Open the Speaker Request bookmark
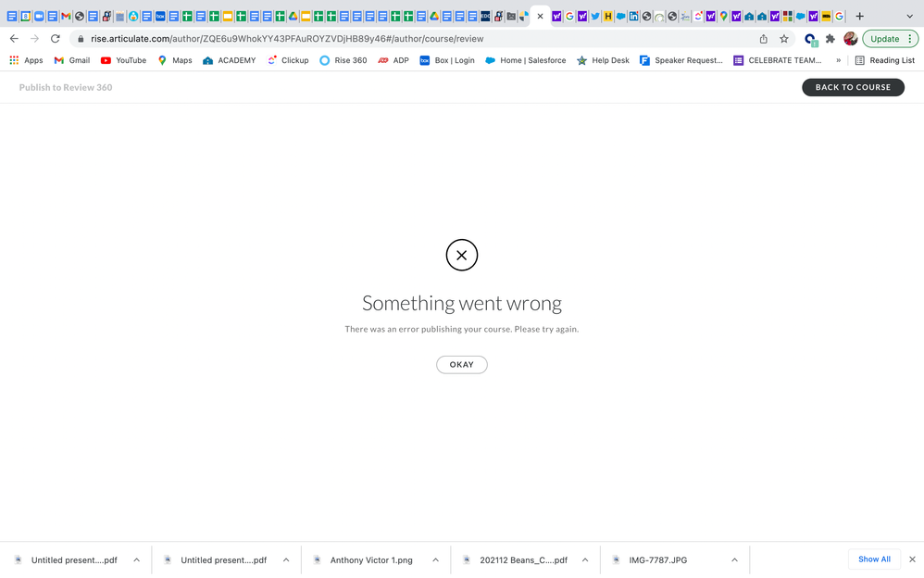924x578 pixels. click(681, 60)
